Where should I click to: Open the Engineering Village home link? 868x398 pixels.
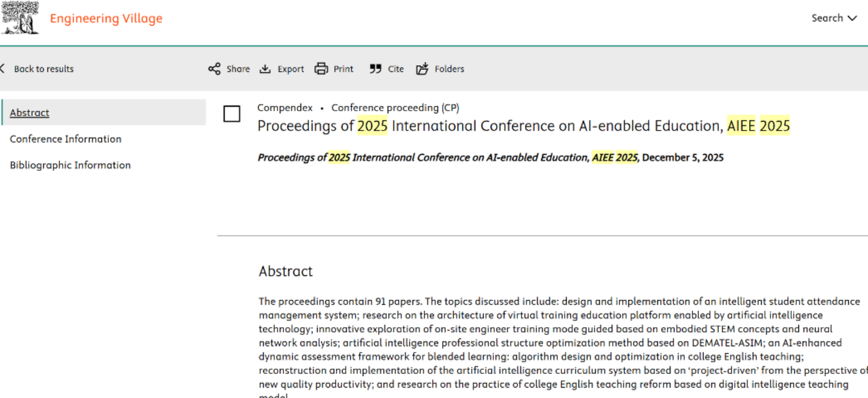tap(106, 18)
